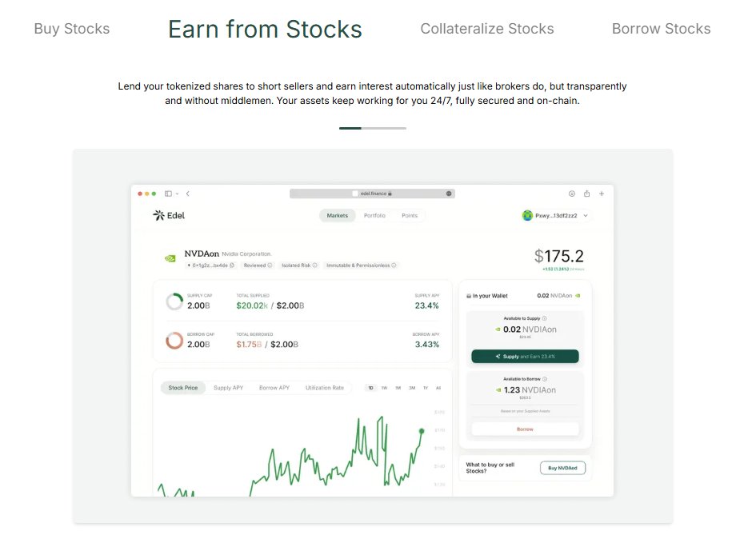Click the 23.4% supply APY value
Image resolution: width=756 pixels, height=543 pixels.
(x=426, y=305)
